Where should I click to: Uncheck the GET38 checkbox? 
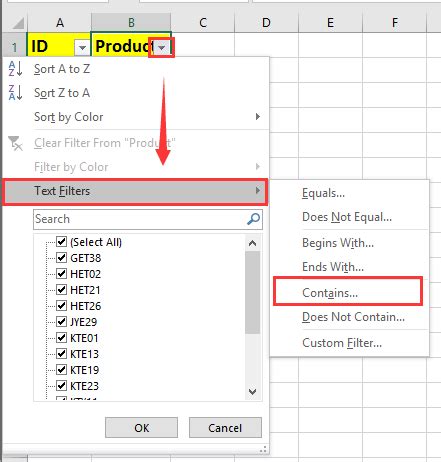(x=61, y=257)
